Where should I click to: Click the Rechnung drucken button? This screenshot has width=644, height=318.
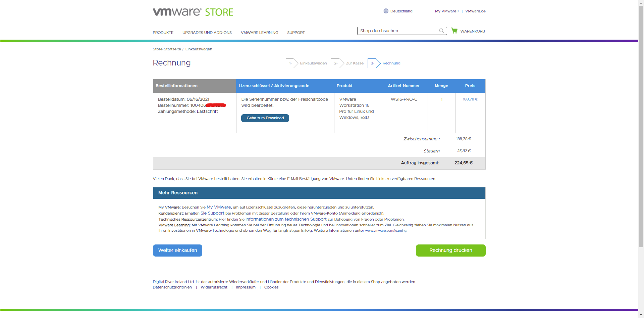click(451, 251)
